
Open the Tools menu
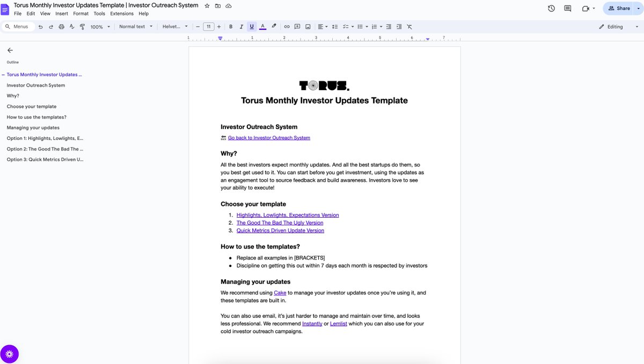(99, 13)
